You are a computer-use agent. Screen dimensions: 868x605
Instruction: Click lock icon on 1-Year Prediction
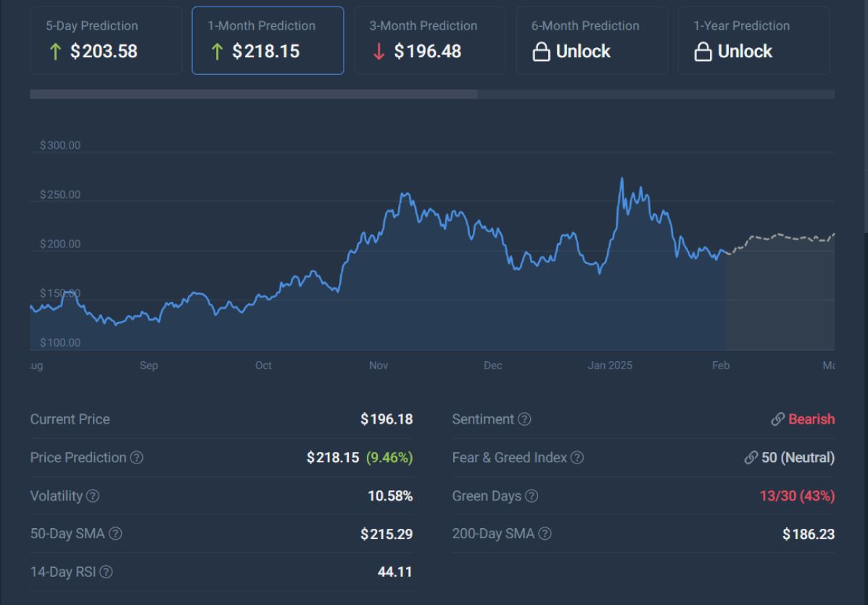(x=703, y=52)
